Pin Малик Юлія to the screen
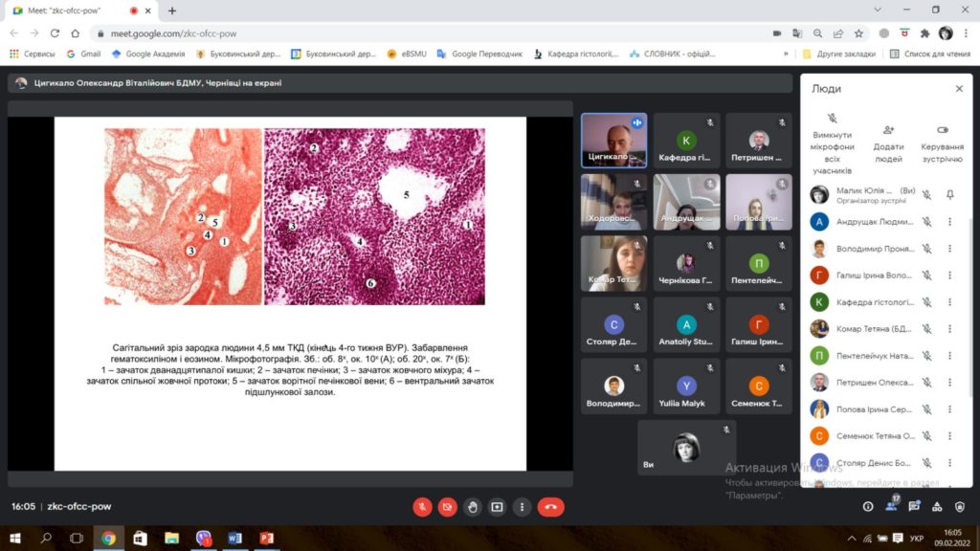The width and height of the screenshot is (980, 551). pyautogui.click(x=949, y=194)
